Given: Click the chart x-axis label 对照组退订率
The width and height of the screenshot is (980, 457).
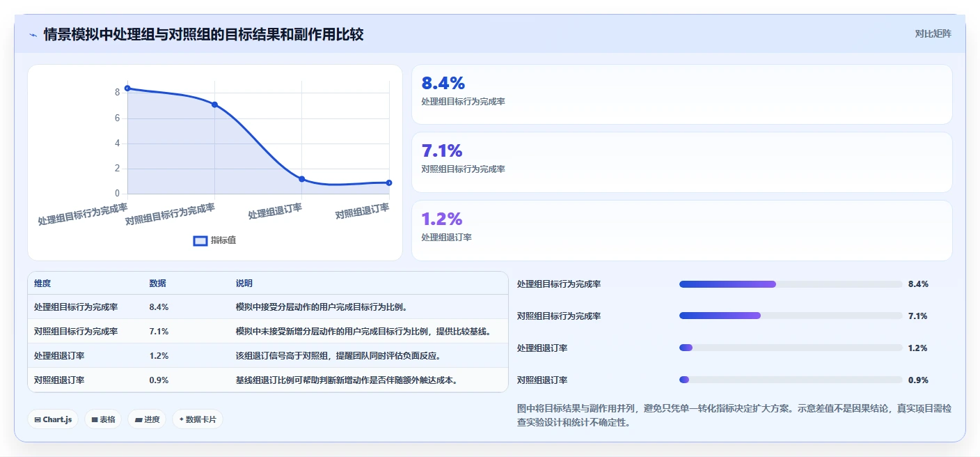Looking at the screenshot, I should 362,211.
